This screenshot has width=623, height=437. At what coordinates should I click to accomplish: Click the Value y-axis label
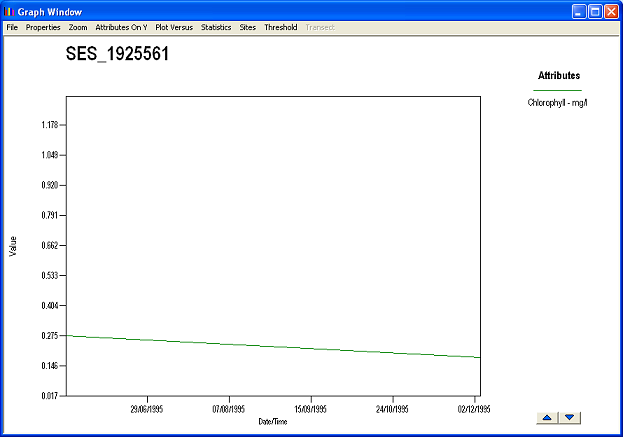pyautogui.click(x=13, y=246)
